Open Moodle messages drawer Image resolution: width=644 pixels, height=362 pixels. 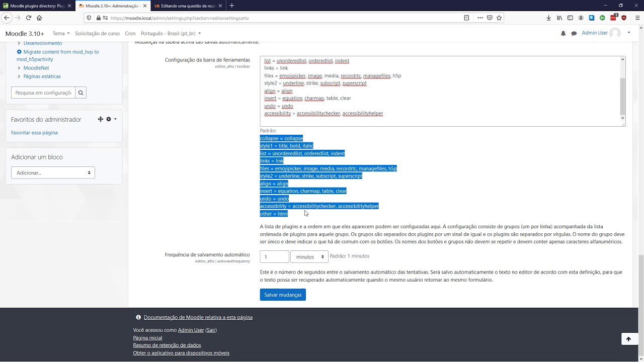574,33
